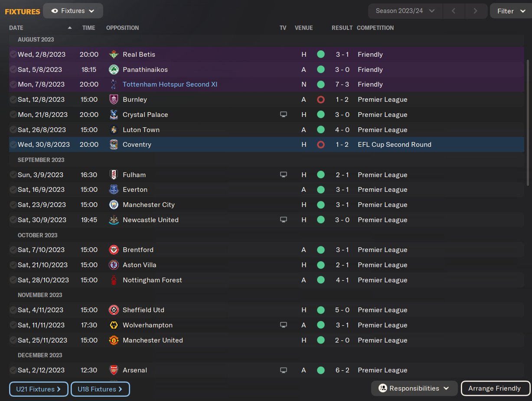Click the Burnley club badge
This screenshot has width=532, height=401.
(x=114, y=100)
